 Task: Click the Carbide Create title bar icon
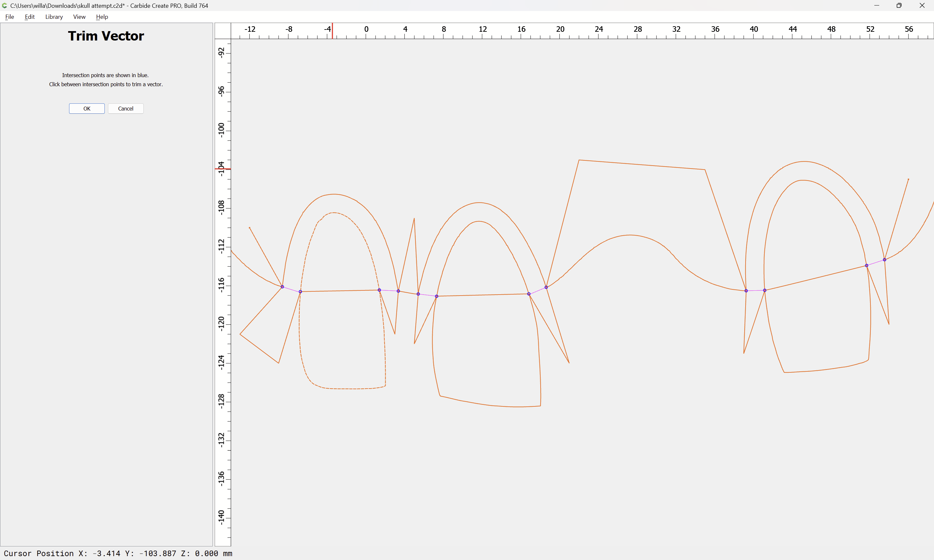[x=5, y=6]
